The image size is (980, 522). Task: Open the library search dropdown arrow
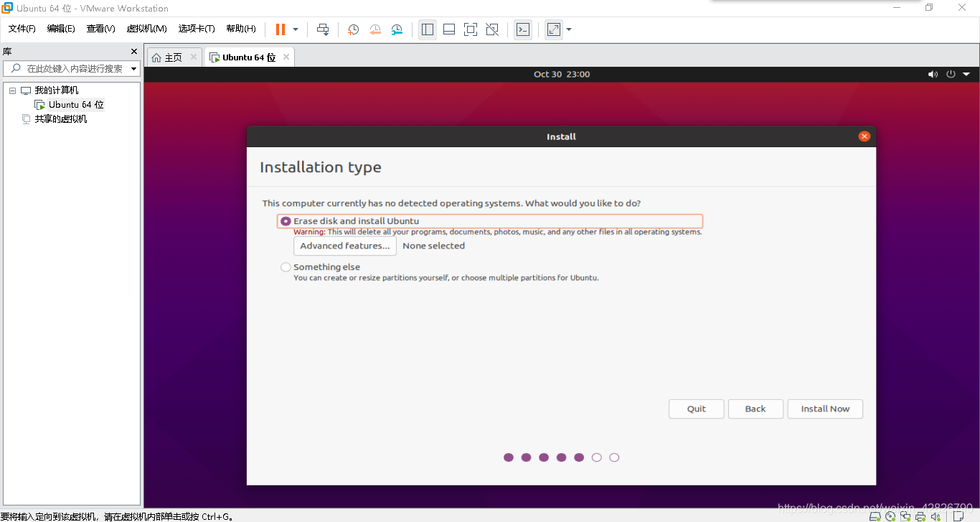click(133, 69)
